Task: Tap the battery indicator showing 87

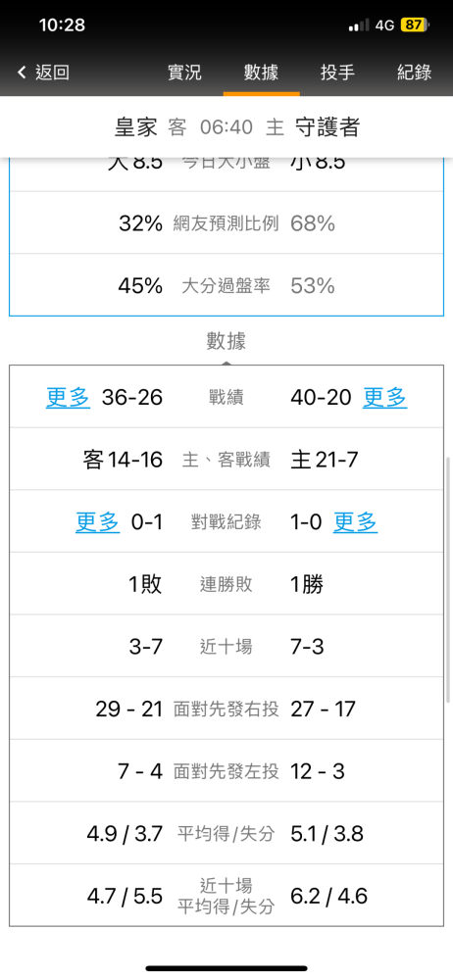Action: [x=416, y=25]
